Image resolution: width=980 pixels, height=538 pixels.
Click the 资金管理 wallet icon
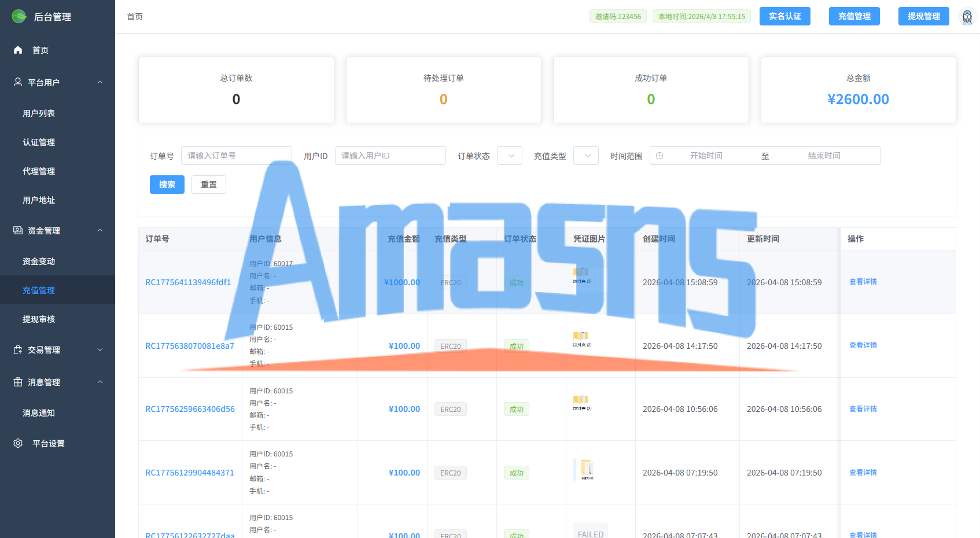(x=18, y=230)
